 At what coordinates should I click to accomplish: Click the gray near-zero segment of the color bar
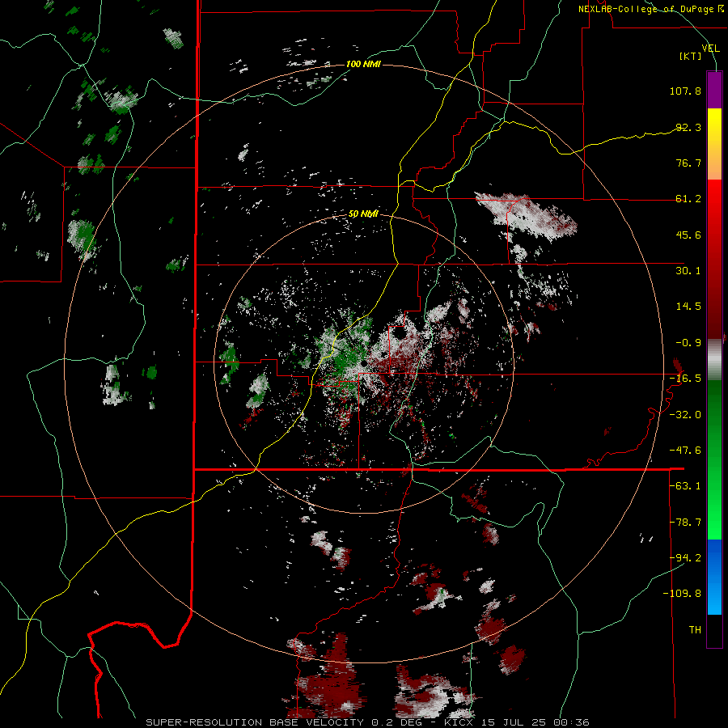(x=714, y=360)
